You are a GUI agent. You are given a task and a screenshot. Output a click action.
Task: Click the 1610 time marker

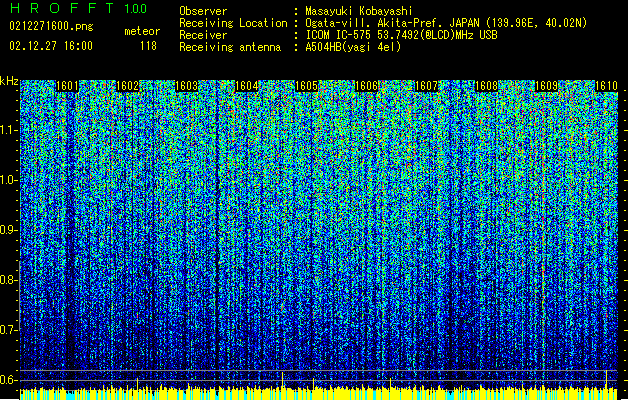(606, 86)
